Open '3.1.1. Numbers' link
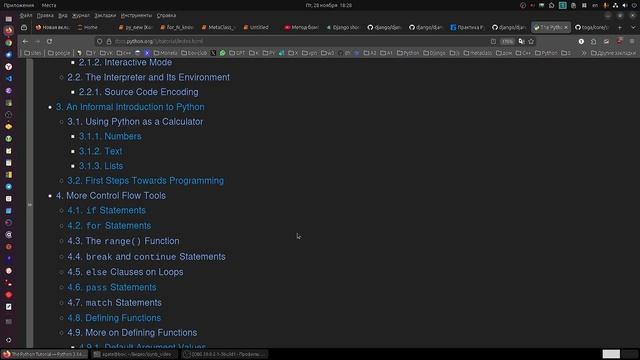640x360 pixels. (x=110, y=136)
